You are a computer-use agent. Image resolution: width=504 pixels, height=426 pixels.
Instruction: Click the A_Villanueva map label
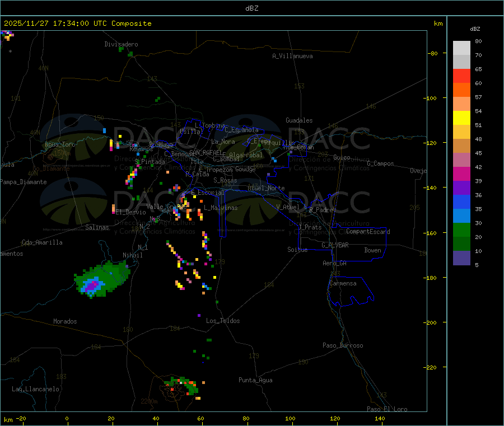[x=292, y=56]
